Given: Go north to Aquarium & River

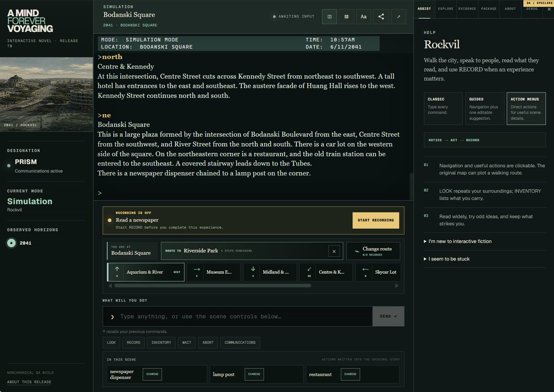Looking at the screenshot, I should pos(146,272).
